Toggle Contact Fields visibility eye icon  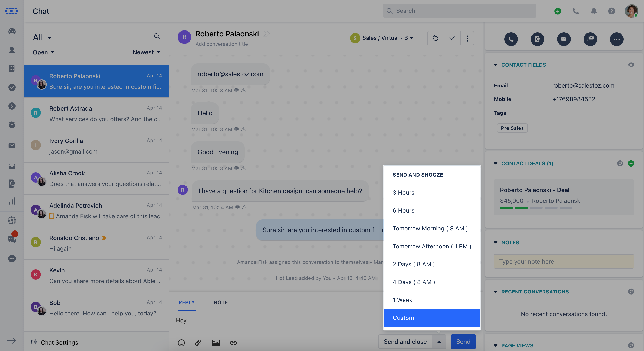click(631, 65)
